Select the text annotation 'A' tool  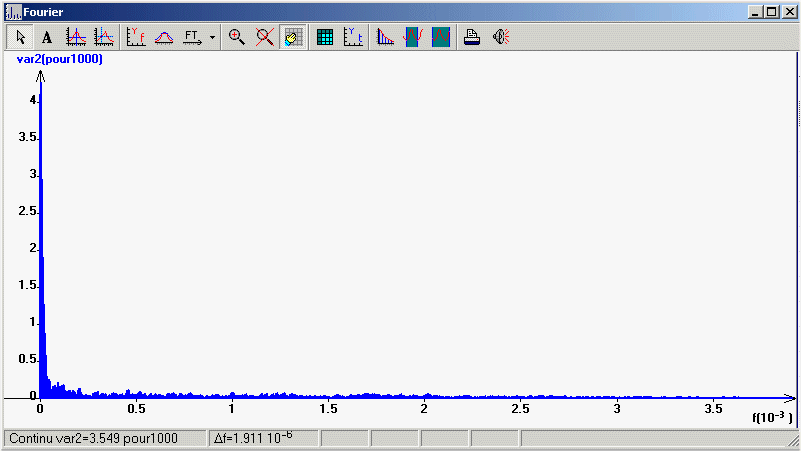tap(47, 37)
